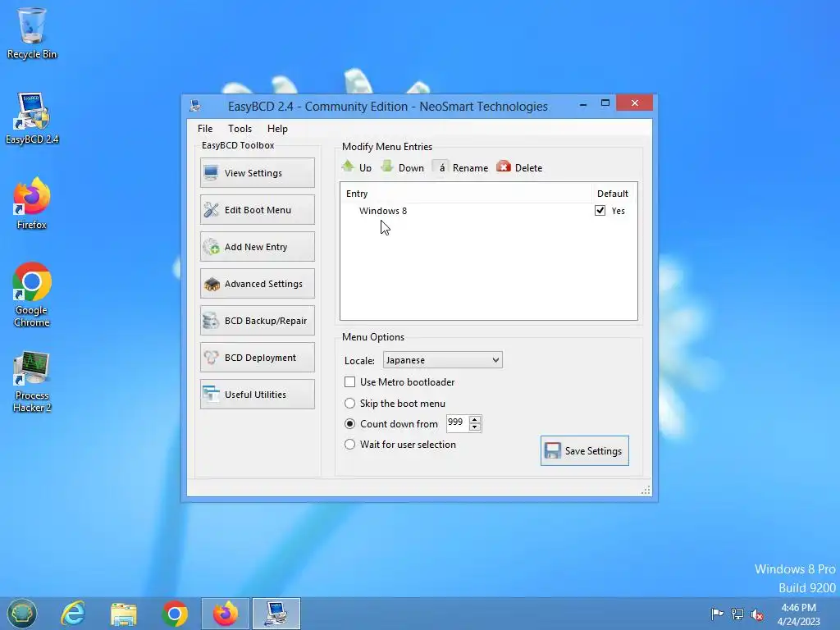Open the Tools menu
The height and width of the screenshot is (630, 840).
point(240,129)
